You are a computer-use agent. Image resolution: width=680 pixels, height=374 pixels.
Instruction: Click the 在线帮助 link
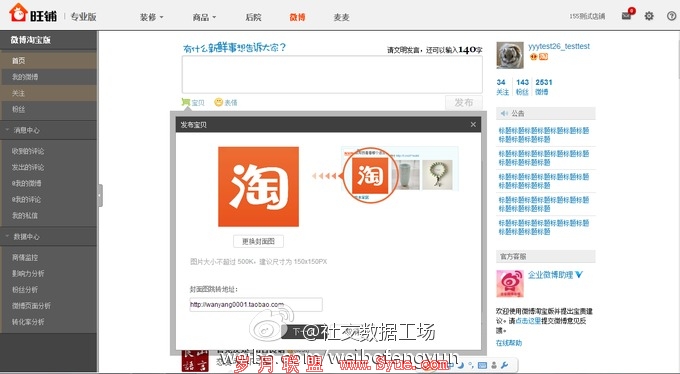click(x=509, y=343)
